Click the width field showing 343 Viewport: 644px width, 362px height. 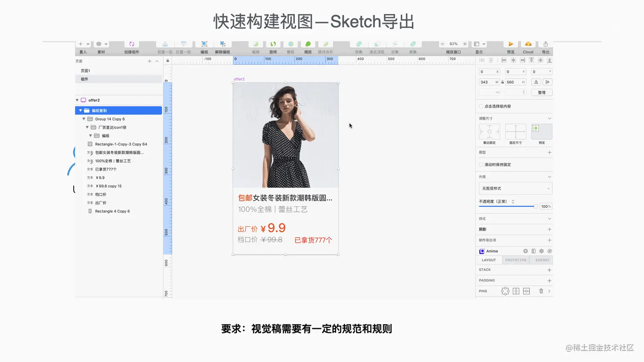coord(489,82)
